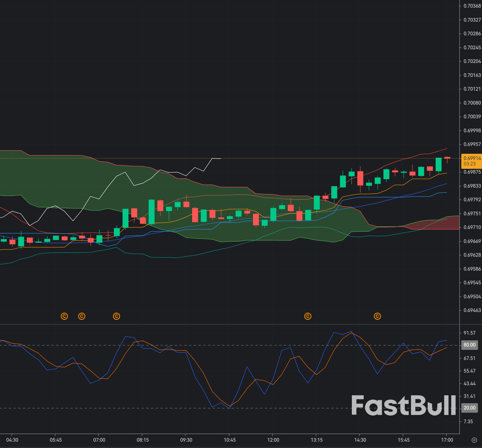
Task: Click price axis label 0.70204
Action: click(472, 61)
